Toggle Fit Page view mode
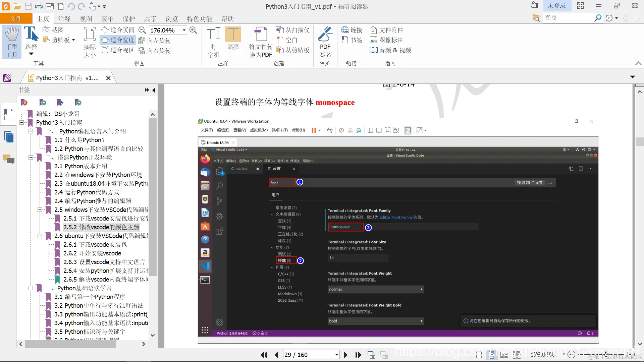 (118, 30)
